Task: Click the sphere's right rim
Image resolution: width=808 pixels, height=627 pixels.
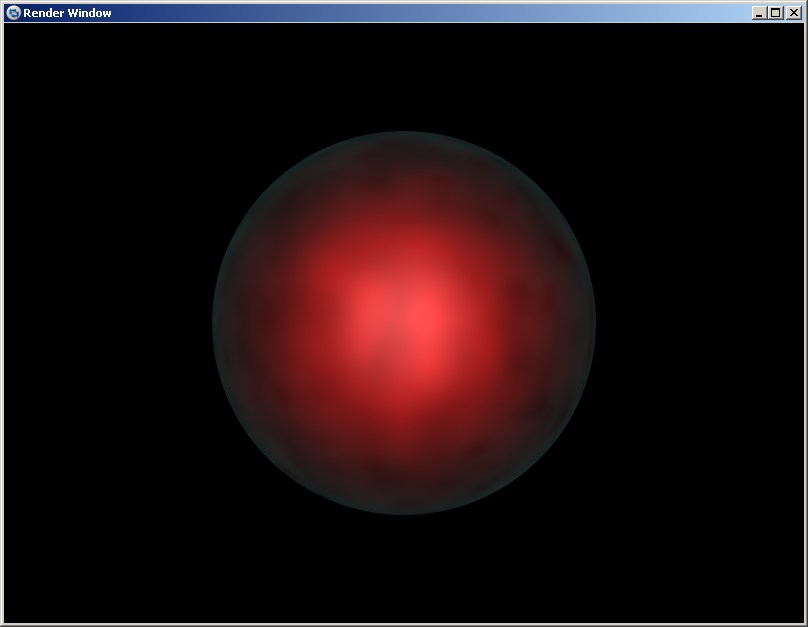Action: tap(593, 322)
